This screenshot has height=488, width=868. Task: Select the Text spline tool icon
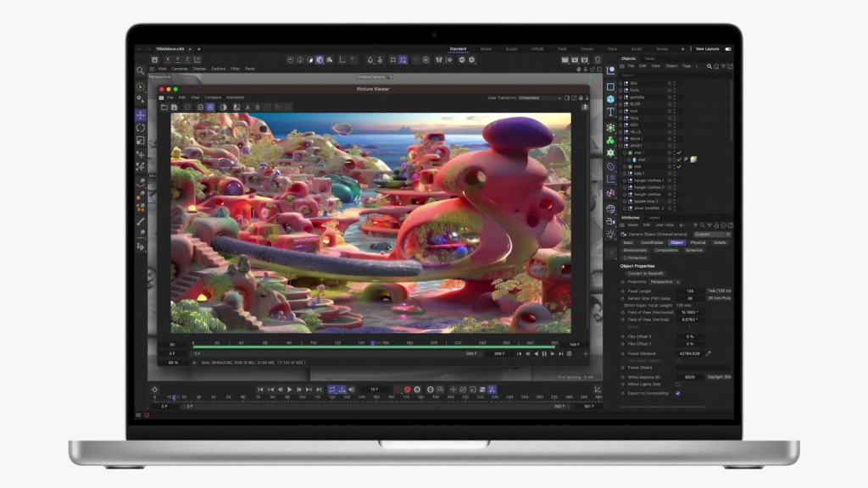pyautogui.click(x=610, y=112)
